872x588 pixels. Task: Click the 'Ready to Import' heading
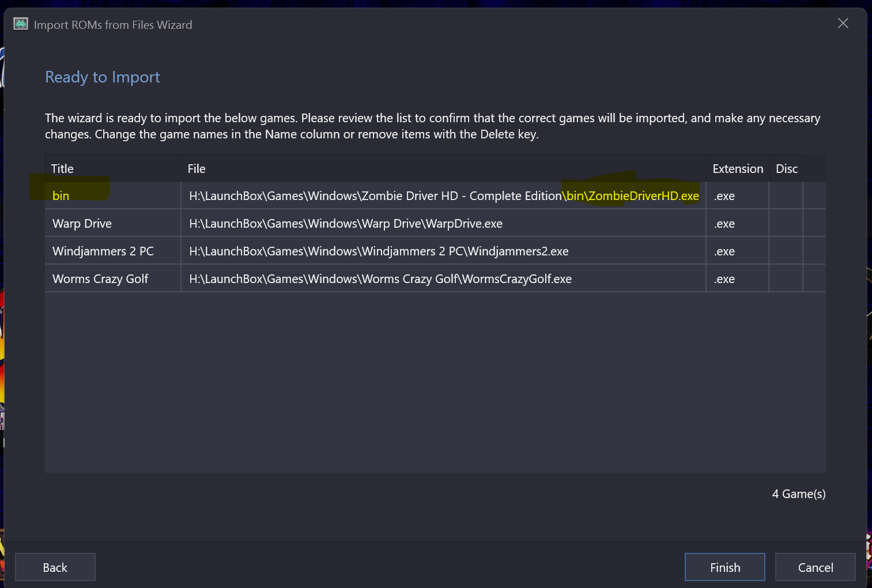pos(103,77)
